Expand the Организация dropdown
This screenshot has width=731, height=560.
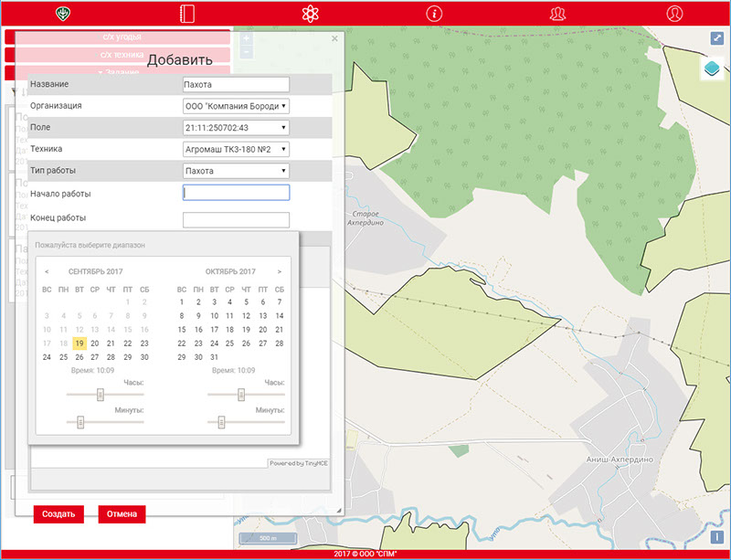tap(237, 106)
